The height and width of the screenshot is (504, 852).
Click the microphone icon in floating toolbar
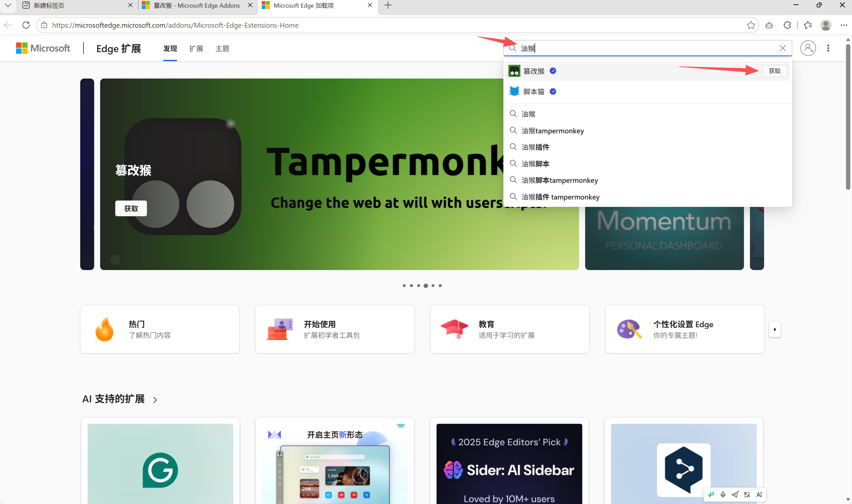(x=723, y=495)
